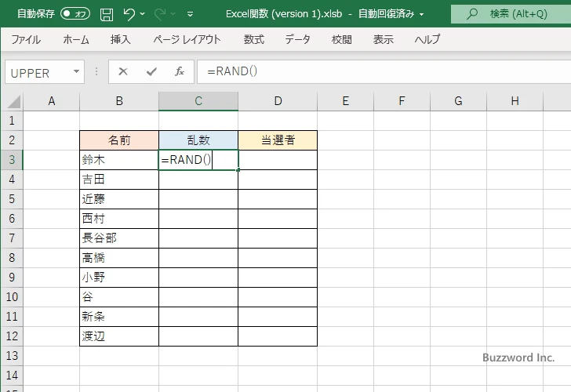571x392 pixels.
Task: Open the ファイル tab
Action: (x=26, y=39)
